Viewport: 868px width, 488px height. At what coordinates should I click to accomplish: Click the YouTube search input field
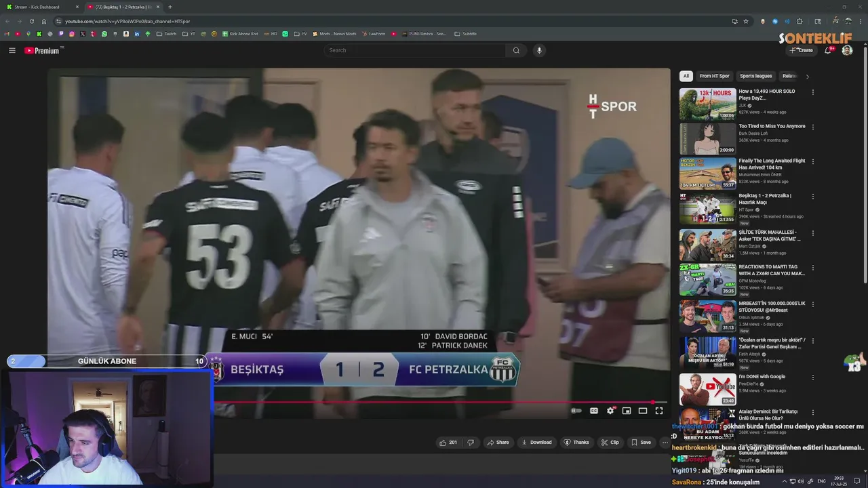[415, 50]
